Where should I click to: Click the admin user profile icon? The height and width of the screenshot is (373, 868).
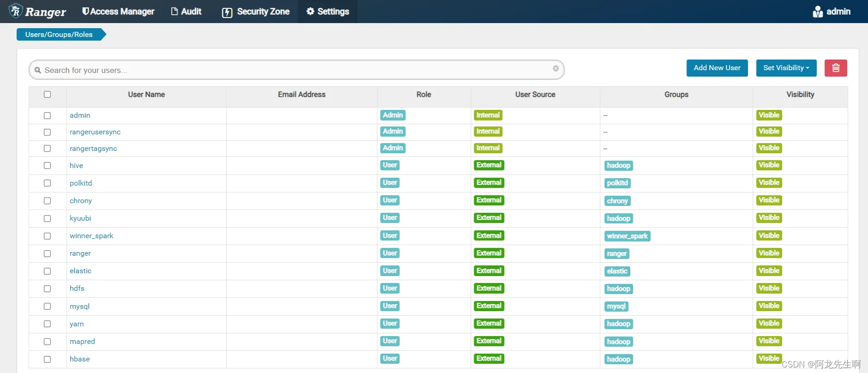(818, 12)
